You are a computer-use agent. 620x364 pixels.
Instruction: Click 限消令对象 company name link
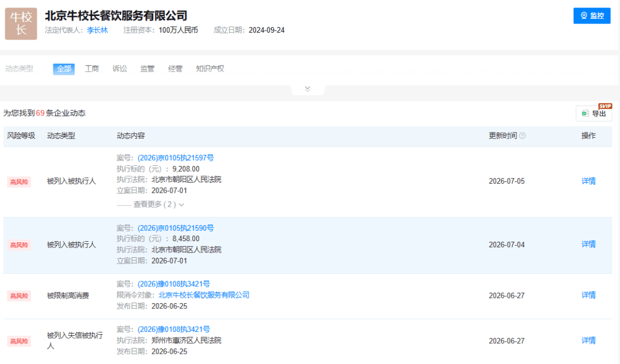point(204,295)
